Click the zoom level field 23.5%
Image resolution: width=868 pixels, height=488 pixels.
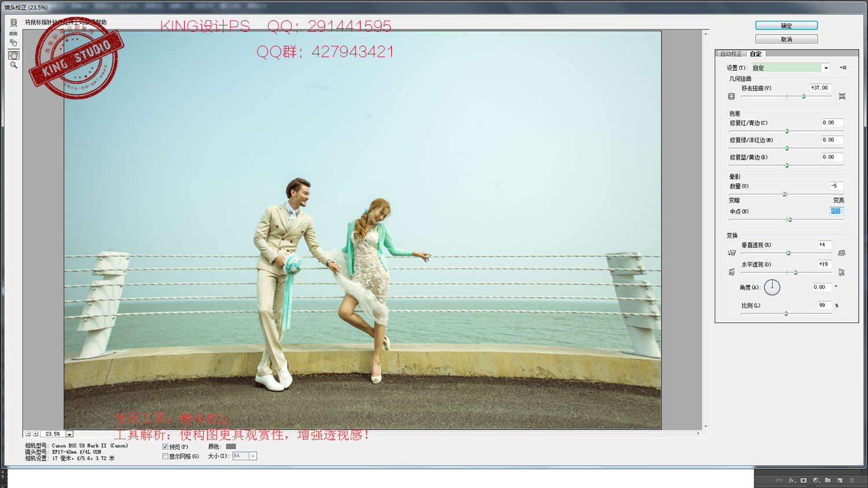point(53,434)
